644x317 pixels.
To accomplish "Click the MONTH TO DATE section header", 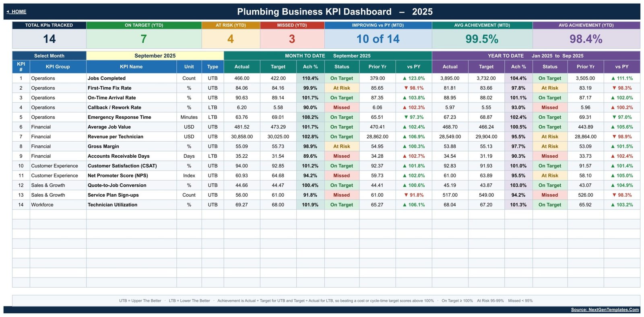I will point(328,56).
